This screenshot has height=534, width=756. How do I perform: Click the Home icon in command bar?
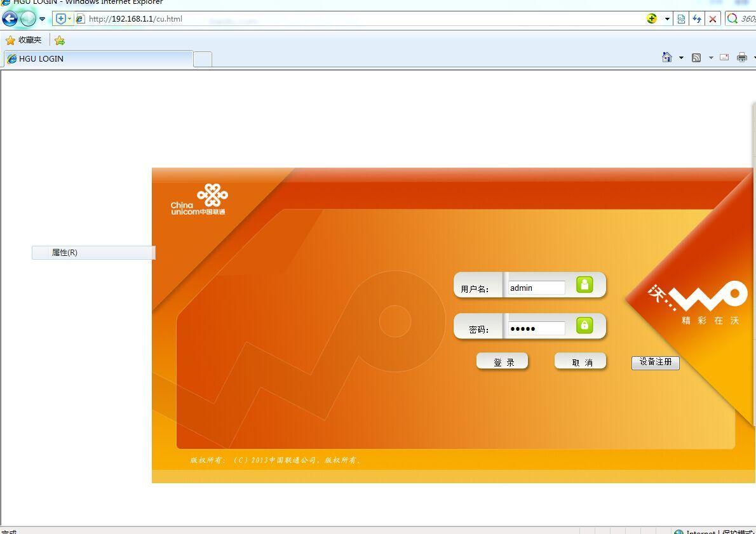667,57
